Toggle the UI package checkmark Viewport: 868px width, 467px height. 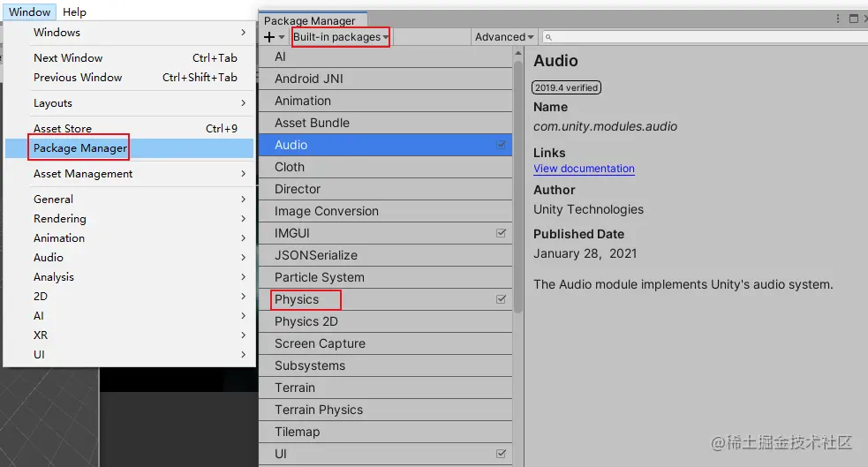click(x=501, y=454)
